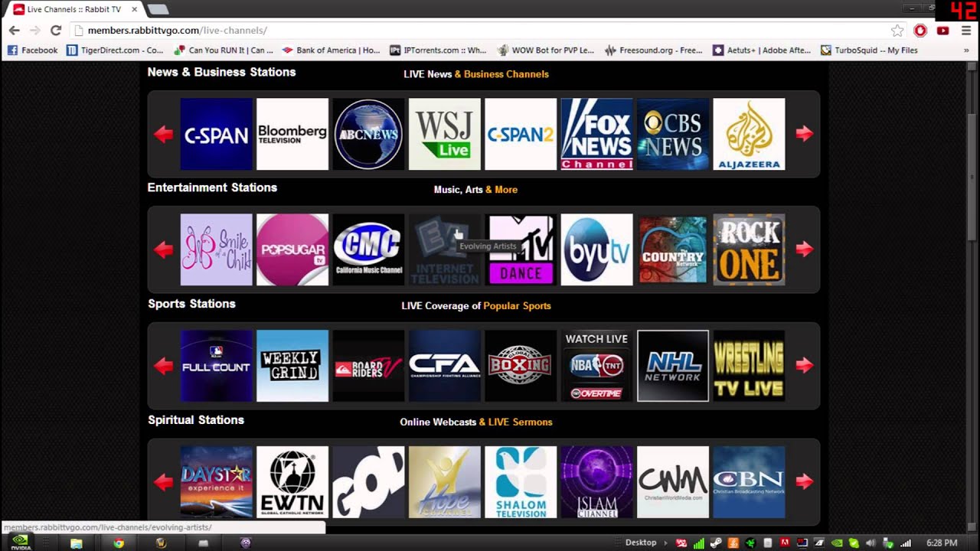Watch the Hope Channel station
The height and width of the screenshot is (551, 980).
click(445, 482)
